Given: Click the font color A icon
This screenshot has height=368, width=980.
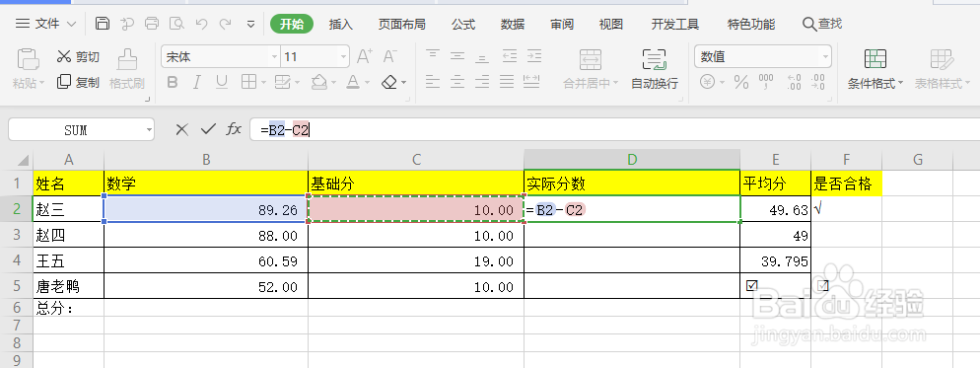Looking at the screenshot, I should point(353,82).
